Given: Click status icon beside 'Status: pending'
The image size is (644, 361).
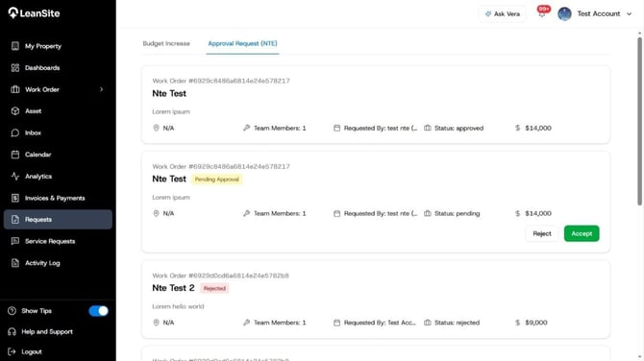Looking at the screenshot, I should [428, 213].
